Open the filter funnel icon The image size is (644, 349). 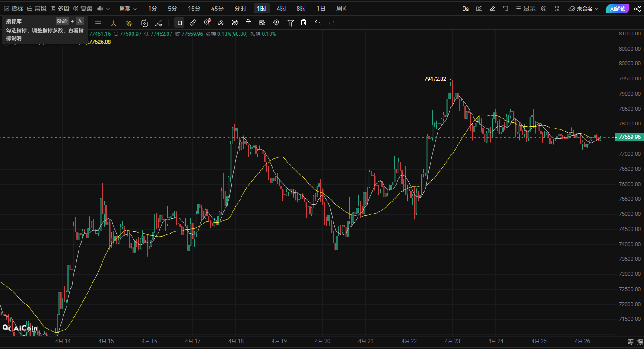(x=291, y=22)
